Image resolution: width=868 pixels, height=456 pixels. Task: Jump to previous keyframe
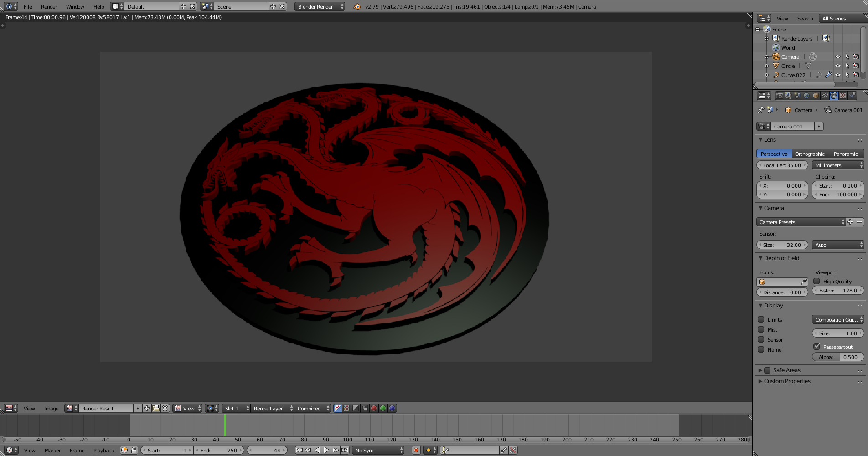[x=308, y=450]
